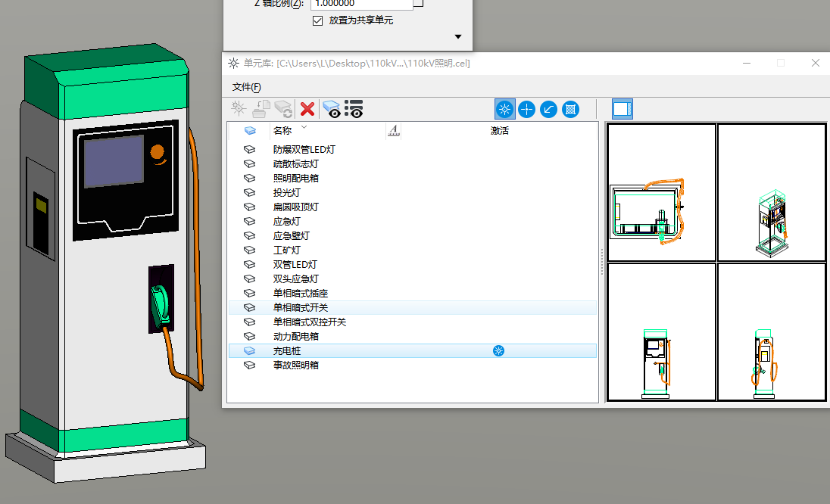This screenshot has width=830, height=504.
Task: Click the active marker on 充电桩 row
Action: [498, 350]
